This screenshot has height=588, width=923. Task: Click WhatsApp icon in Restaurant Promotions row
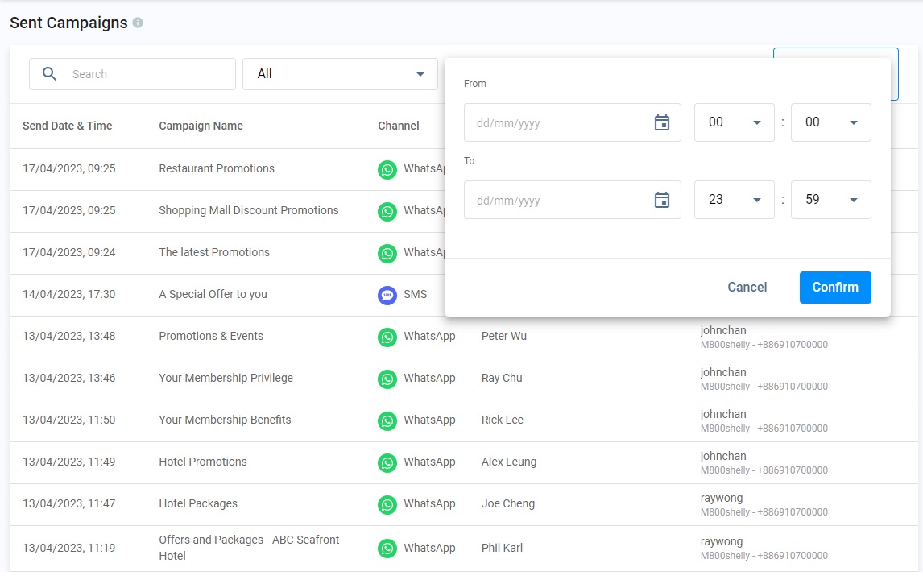[387, 169]
